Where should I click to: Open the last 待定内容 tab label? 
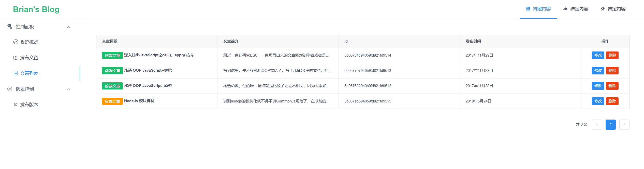[617, 9]
